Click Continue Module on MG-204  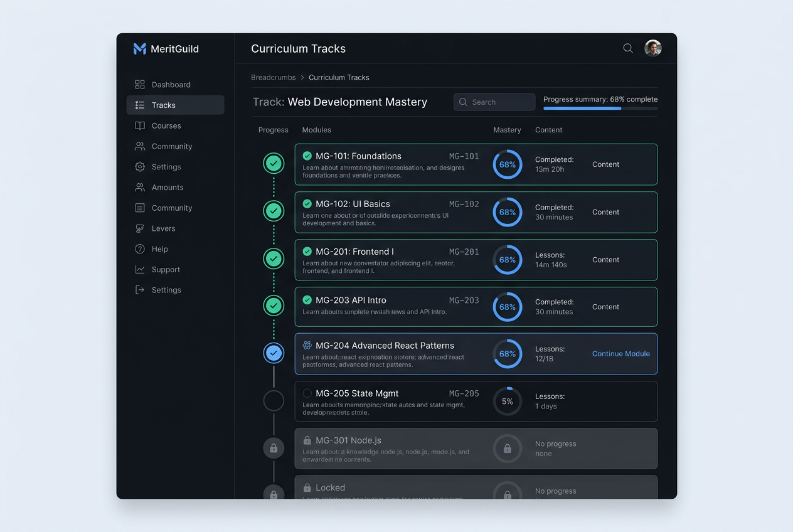point(621,354)
